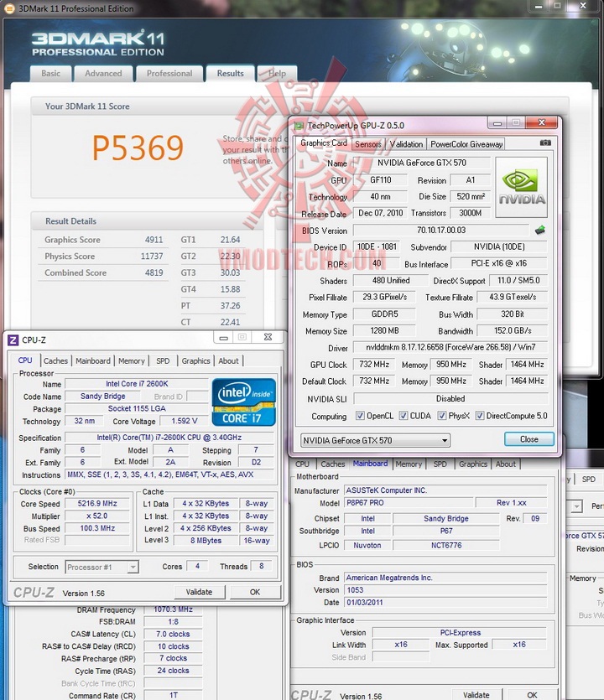The width and height of the screenshot is (604, 700).
Task: Open the Sensors tab in GPU-Z
Action: click(x=368, y=144)
